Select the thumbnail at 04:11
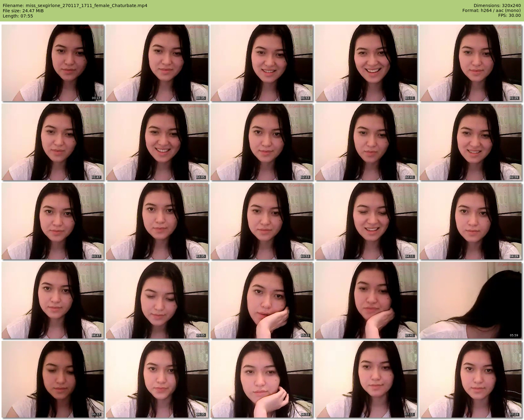This screenshot has height=420, width=524. tap(366, 221)
